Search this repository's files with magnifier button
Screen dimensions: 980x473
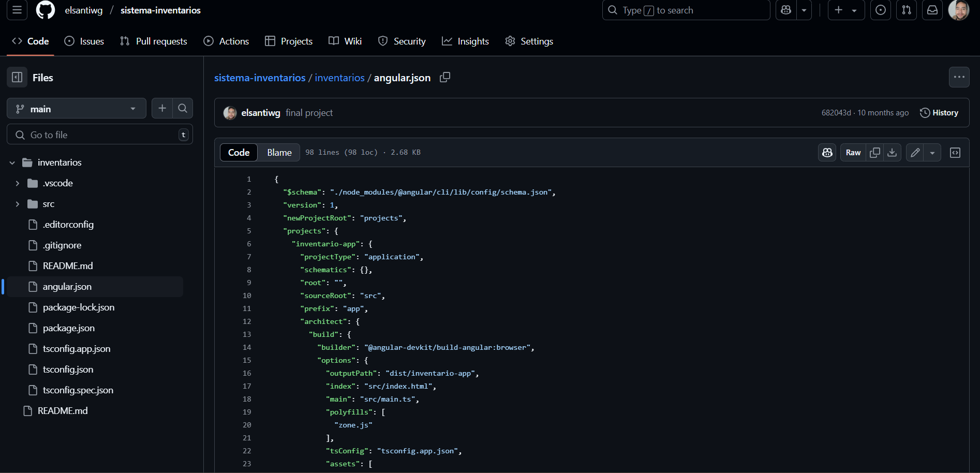click(183, 108)
